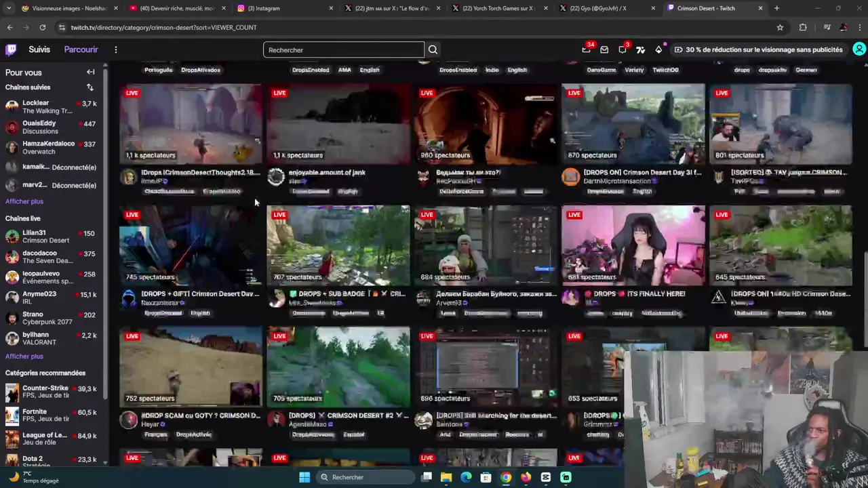Open File Explorer from the taskbar

(446, 477)
